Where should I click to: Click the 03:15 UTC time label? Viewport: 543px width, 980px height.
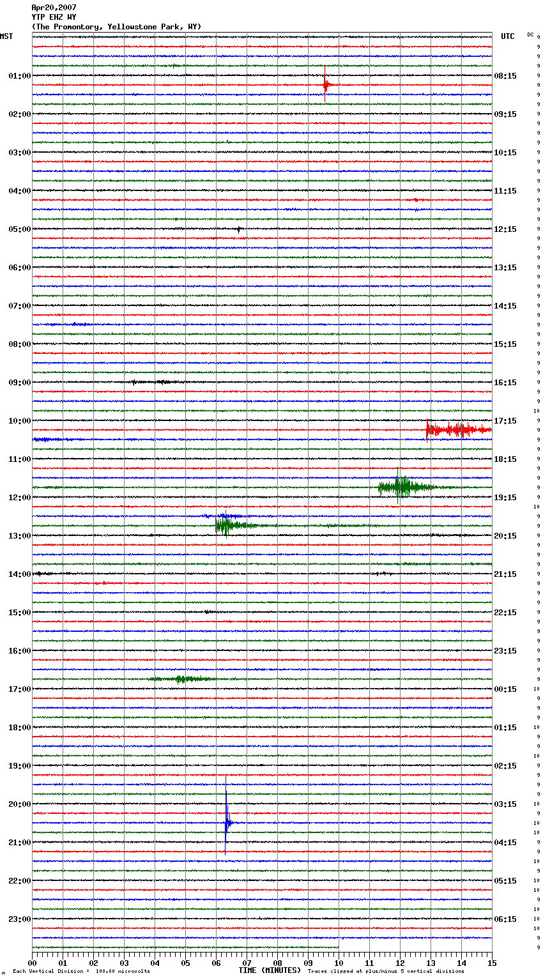tap(505, 804)
